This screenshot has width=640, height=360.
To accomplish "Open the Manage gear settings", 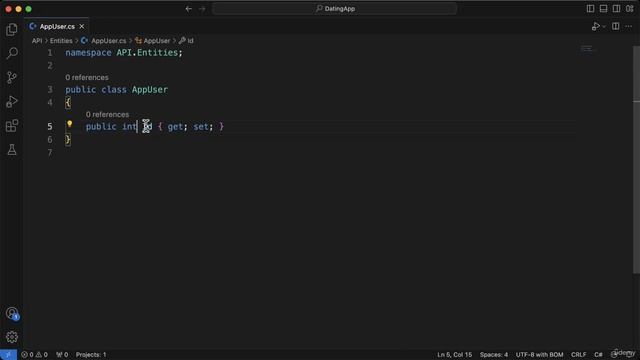I will pyautogui.click(x=12, y=337).
